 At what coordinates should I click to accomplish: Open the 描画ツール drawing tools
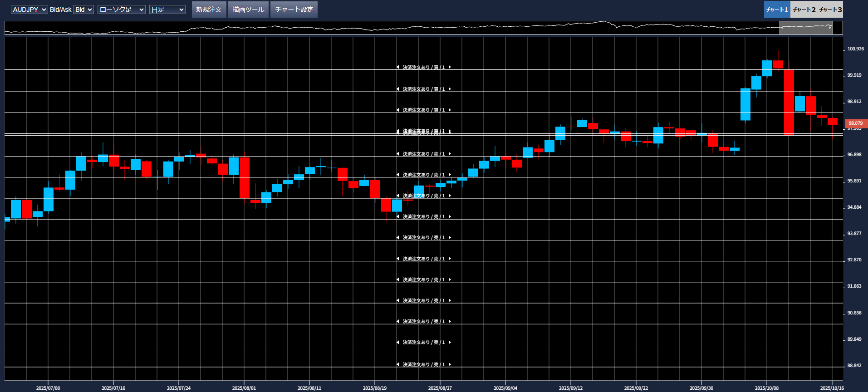(248, 10)
